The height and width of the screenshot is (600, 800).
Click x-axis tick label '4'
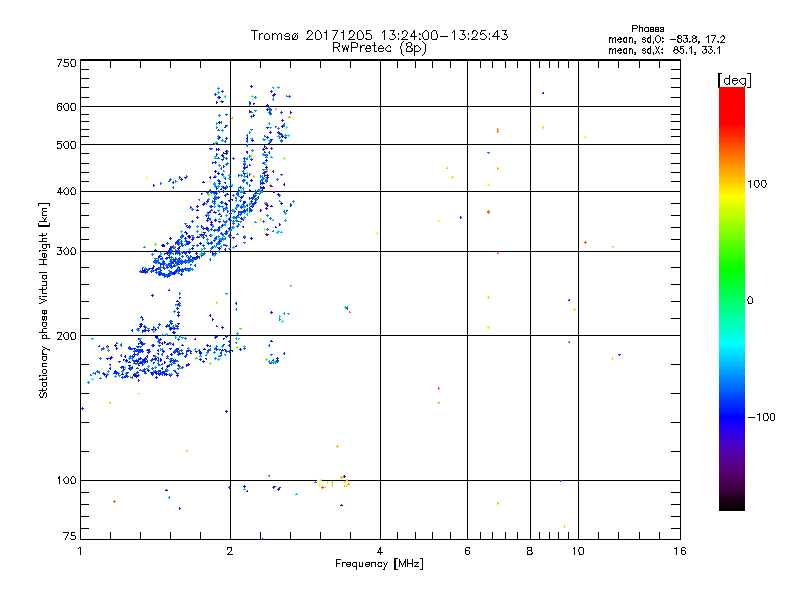pos(380,551)
